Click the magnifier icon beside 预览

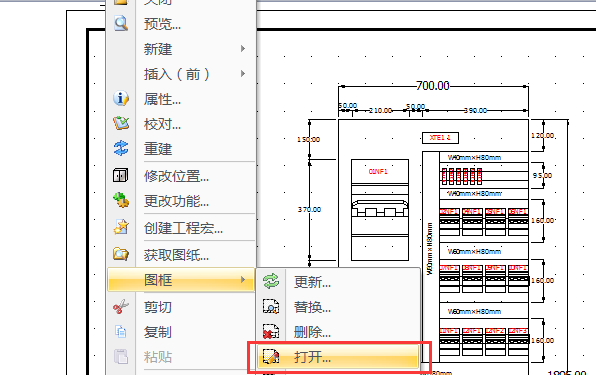click(x=121, y=24)
